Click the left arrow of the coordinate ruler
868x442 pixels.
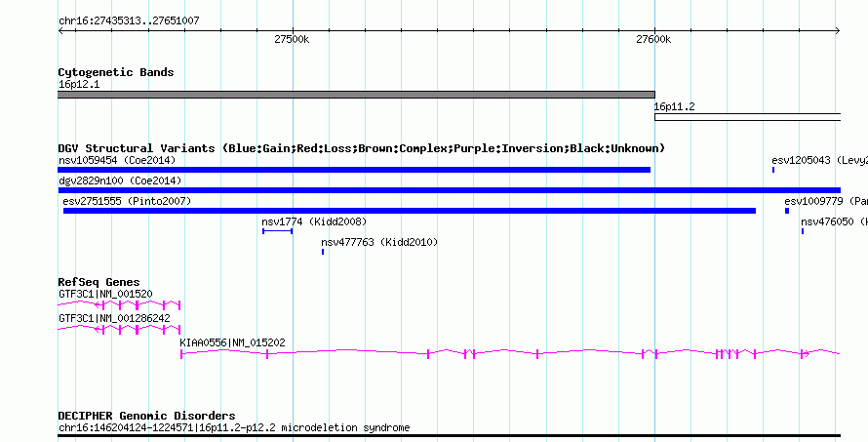(60, 31)
